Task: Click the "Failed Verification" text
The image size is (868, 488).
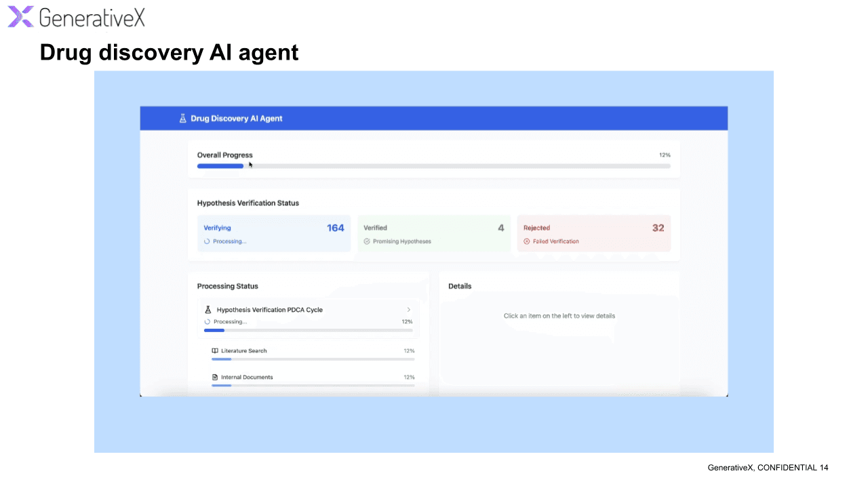Action: point(556,241)
